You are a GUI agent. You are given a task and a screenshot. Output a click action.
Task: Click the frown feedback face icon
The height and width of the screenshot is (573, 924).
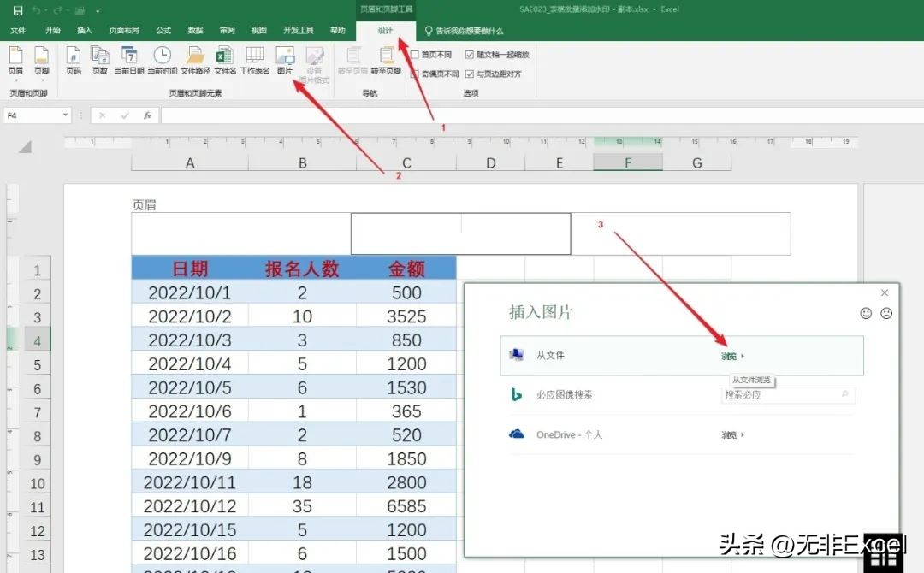click(x=886, y=313)
